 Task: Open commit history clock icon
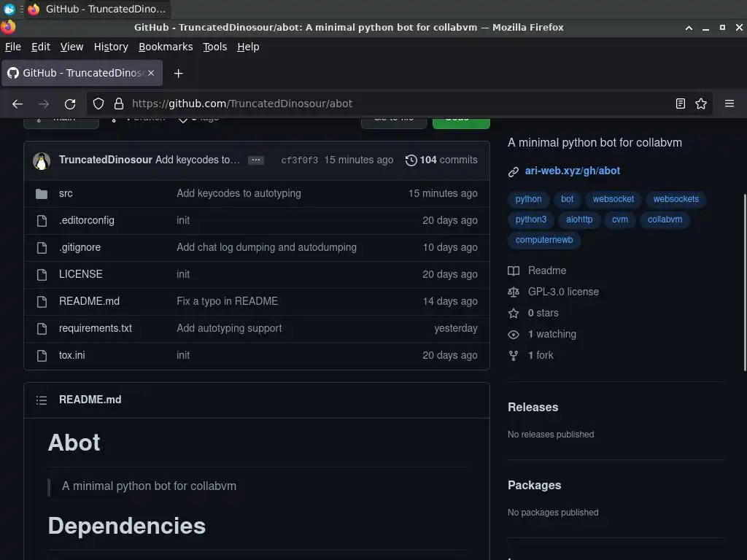click(411, 160)
